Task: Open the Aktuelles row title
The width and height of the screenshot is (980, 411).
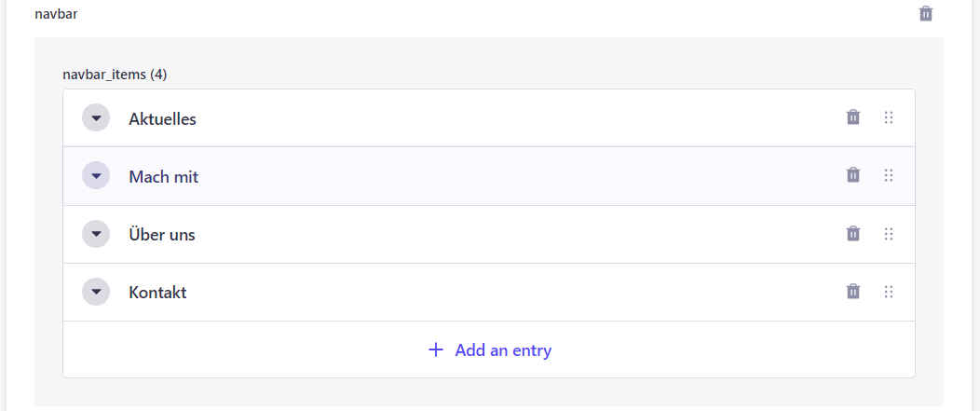Action: (x=162, y=119)
